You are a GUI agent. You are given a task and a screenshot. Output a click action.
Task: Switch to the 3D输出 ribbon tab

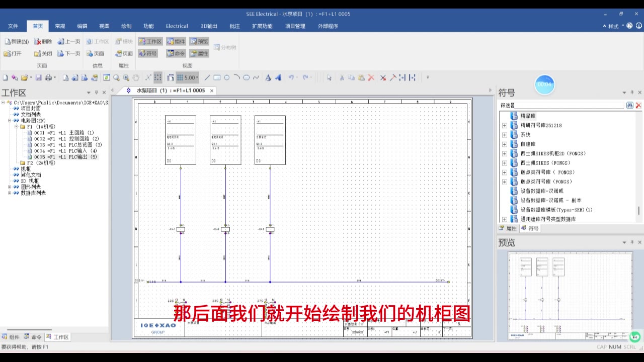click(209, 26)
